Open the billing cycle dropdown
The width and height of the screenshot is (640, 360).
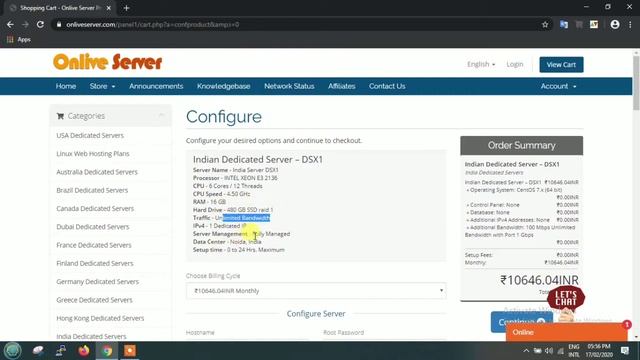[x=316, y=291]
